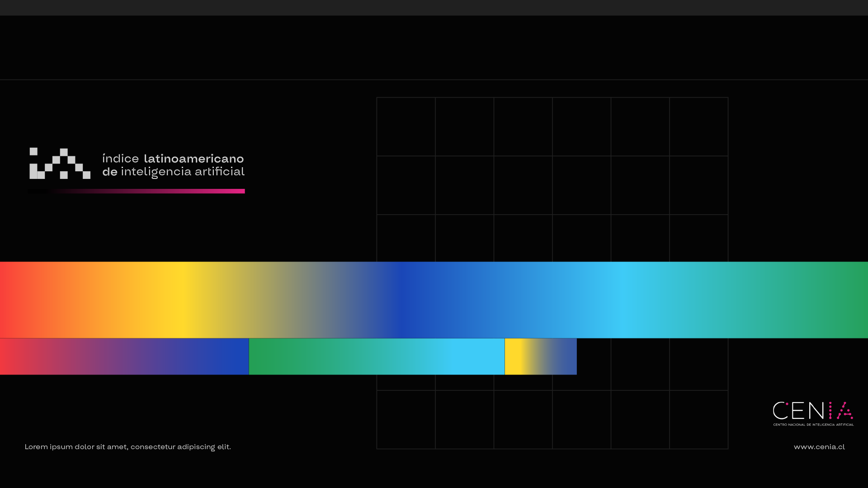The height and width of the screenshot is (488, 868).
Task: Click the 'de inteligencia artificial' text line
Action: 173,172
